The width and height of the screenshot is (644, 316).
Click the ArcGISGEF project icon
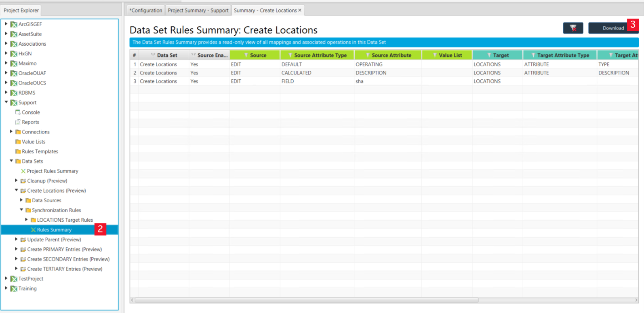[14, 24]
